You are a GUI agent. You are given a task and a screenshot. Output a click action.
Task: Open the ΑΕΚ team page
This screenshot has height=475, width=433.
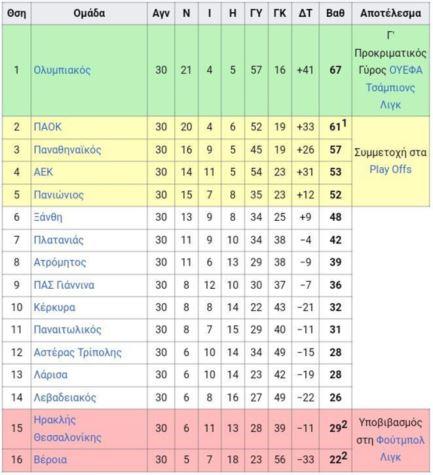pyautogui.click(x=43, y=172)
